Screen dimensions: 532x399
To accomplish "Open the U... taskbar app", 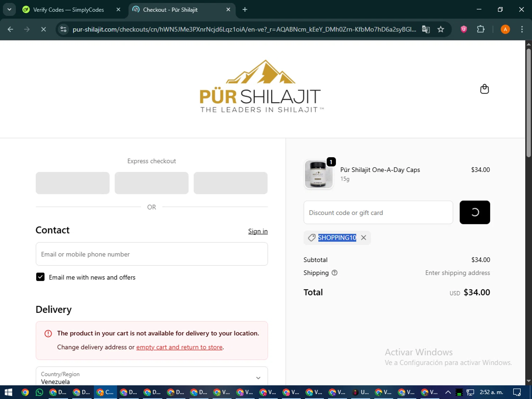I will [x=361, y=392].
